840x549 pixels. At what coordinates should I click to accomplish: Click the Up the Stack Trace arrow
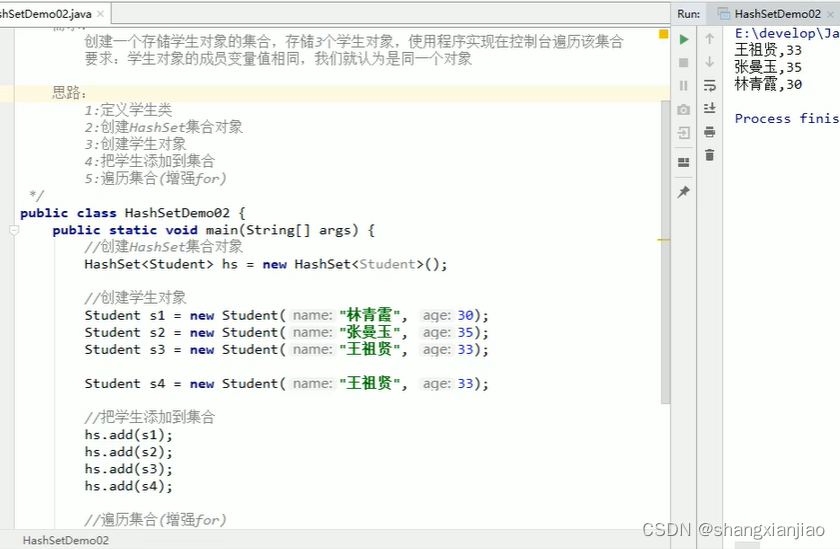click(710, 39)
